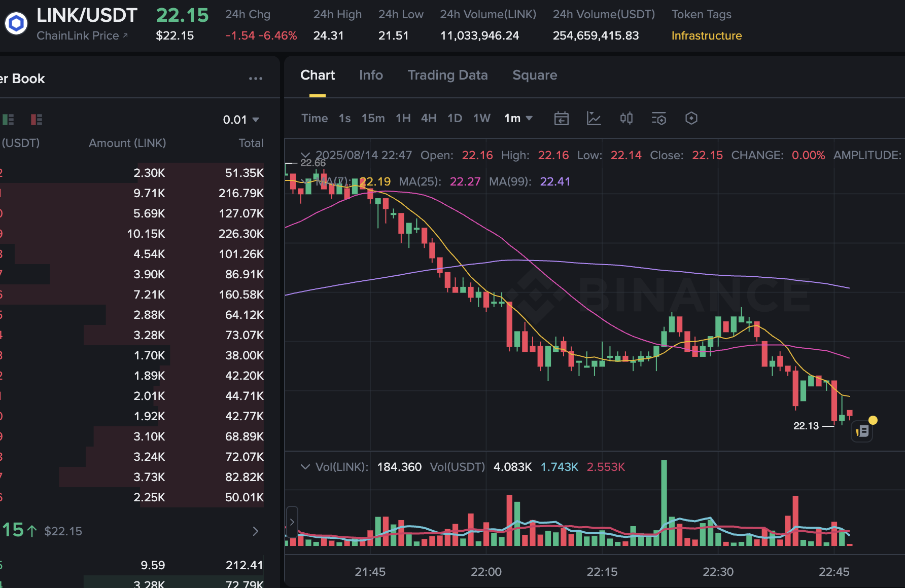
Task: Open the ChainLink Price link
Action: click(x=82, y=36)
